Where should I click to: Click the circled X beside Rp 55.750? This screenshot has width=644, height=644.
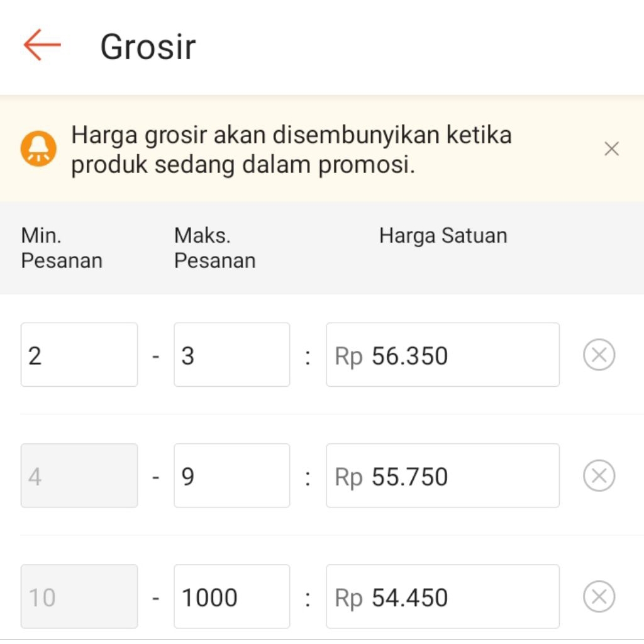598,475
